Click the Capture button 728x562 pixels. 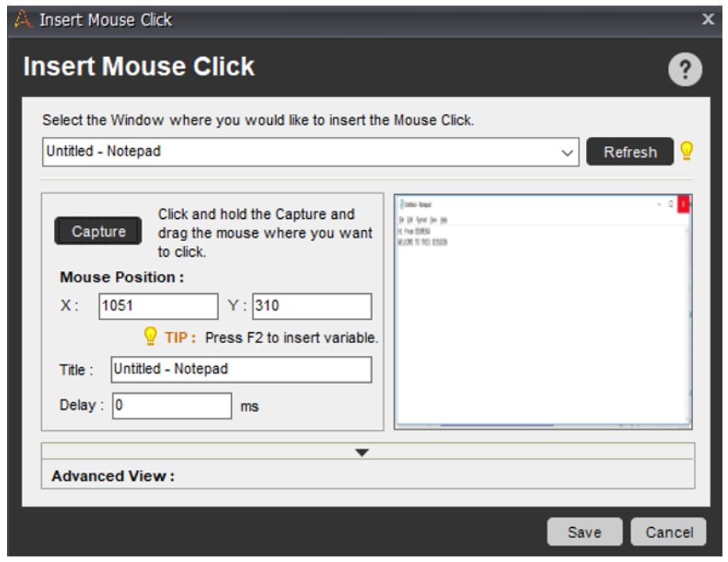[x=98, y=231]
